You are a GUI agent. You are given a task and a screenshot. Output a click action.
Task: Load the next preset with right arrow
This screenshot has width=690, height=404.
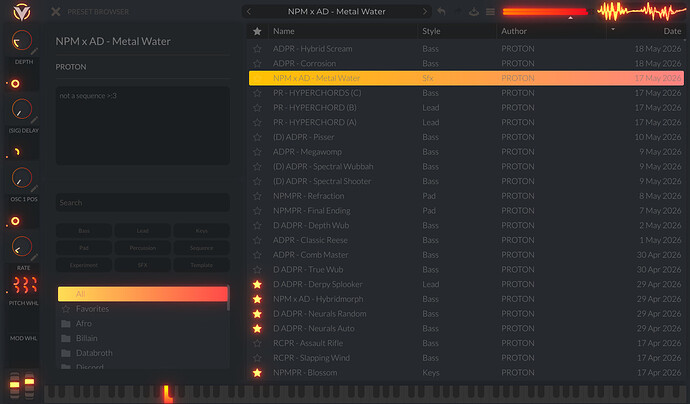pyautogui.click(x=425, y=11)
